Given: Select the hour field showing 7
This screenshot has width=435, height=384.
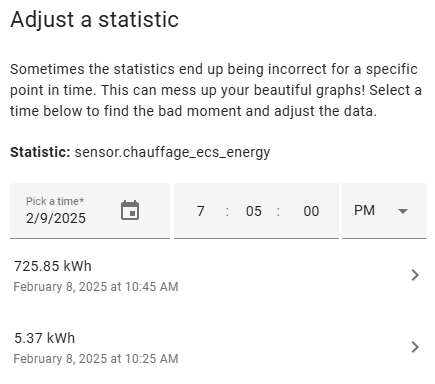Looking at the screenshot, I should pos(200,211).
